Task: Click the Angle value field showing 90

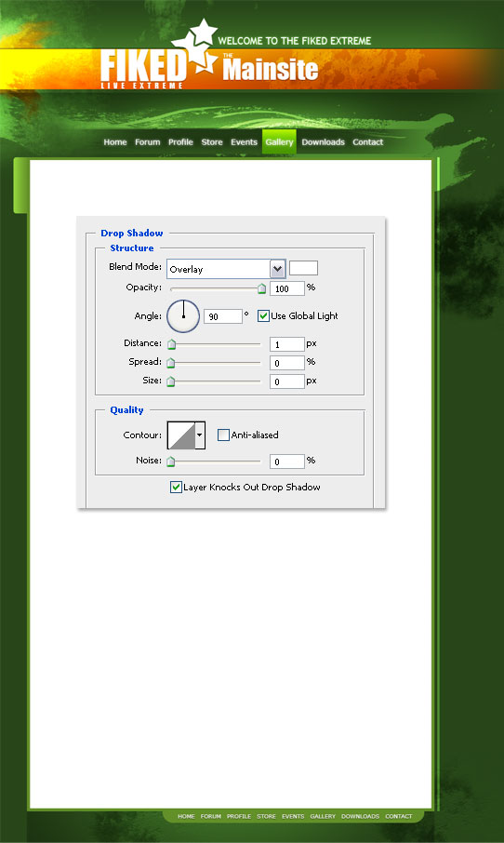Action: point(223,316)
